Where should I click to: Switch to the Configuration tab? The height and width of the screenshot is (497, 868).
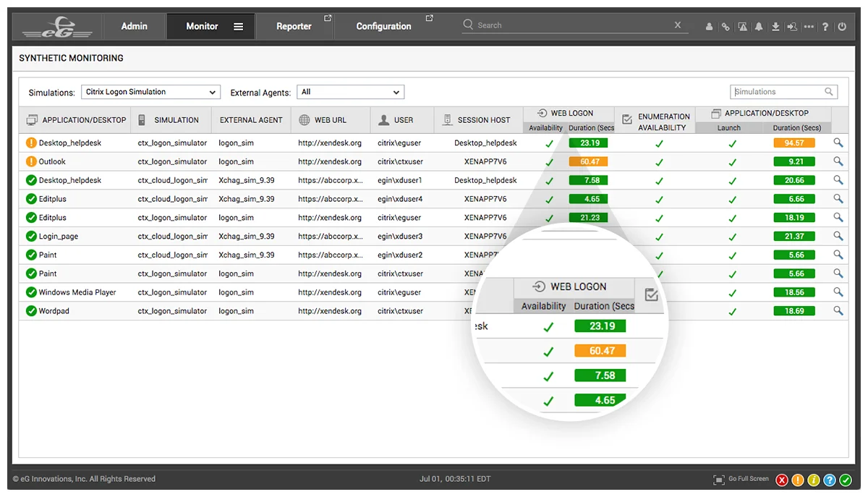383,26
